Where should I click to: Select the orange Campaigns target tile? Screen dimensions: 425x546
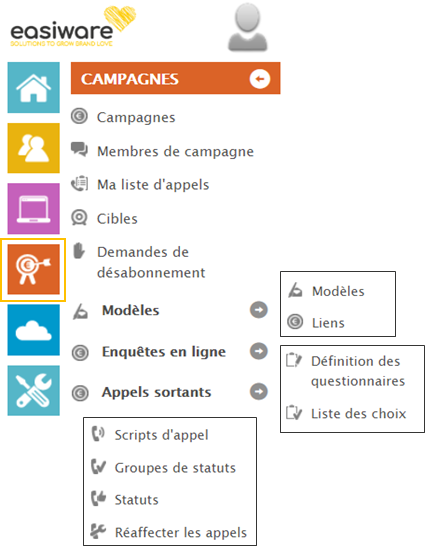pyautogui.click(x=33, y=269)
